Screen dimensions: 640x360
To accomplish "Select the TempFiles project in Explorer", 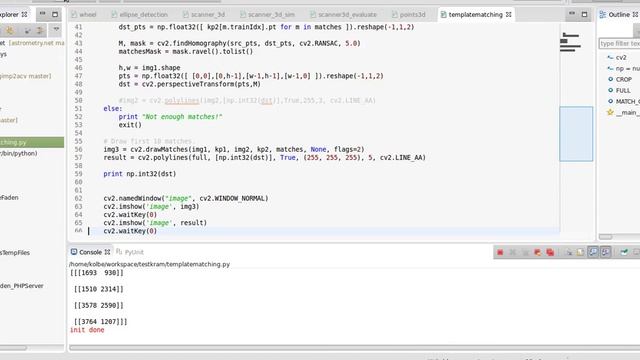I will click(15, 253).
